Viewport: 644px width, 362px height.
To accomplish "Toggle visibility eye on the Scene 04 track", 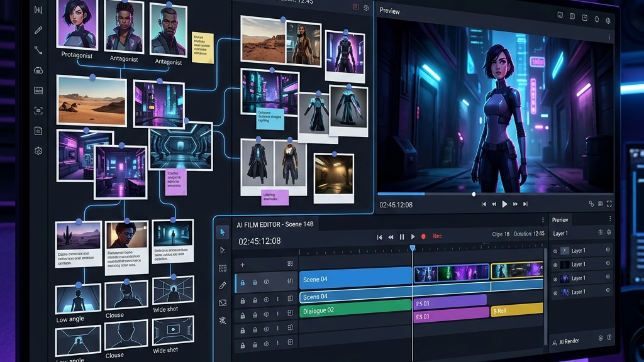I will point(267,282).
